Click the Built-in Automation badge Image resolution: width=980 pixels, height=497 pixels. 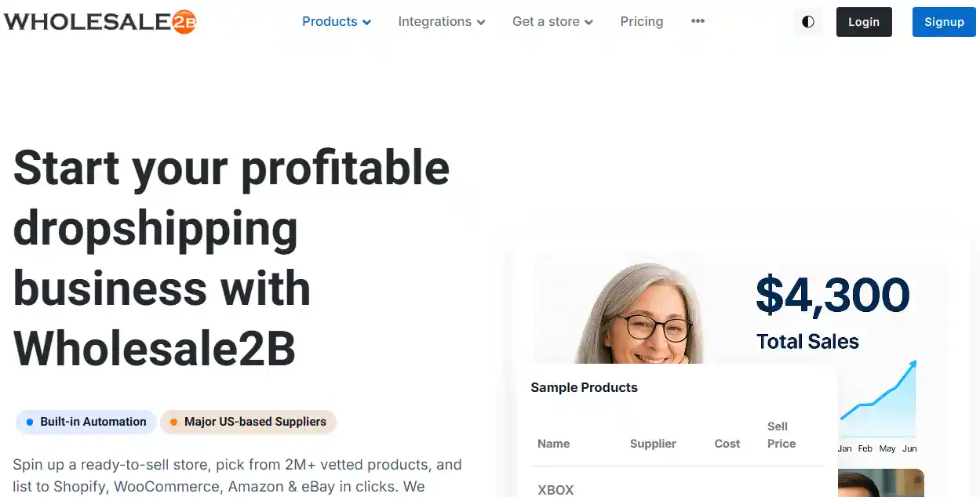86,422
